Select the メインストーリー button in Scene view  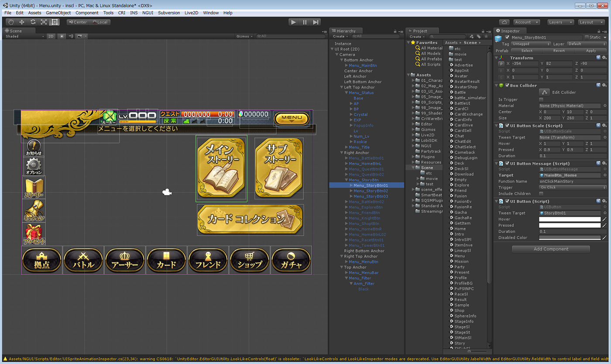221,168
